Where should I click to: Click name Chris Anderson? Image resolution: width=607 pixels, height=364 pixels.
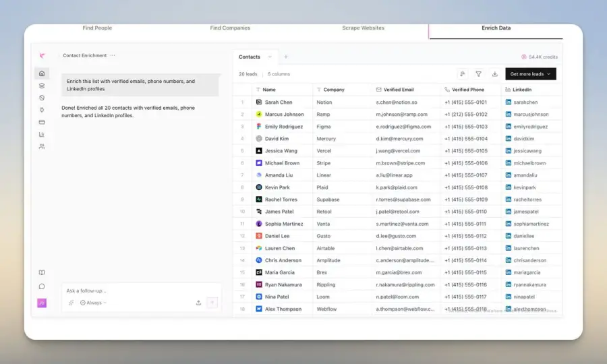(x=283, y=260)
